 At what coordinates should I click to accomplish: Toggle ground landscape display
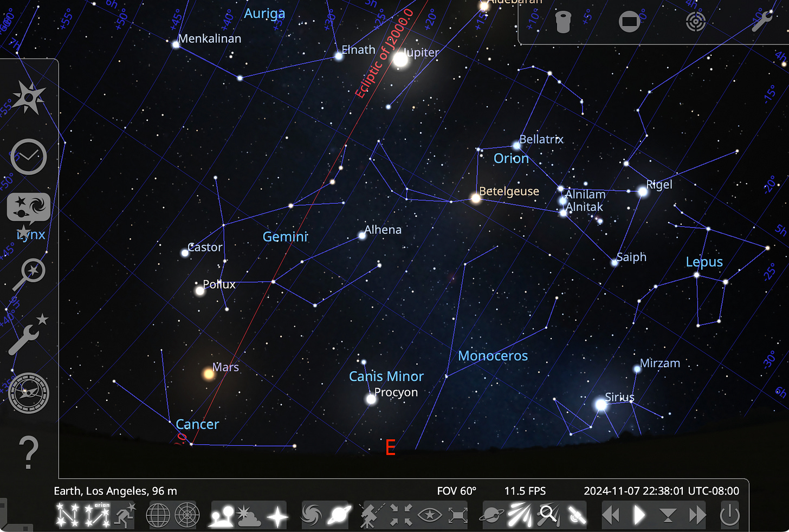[x=222, y=515]
